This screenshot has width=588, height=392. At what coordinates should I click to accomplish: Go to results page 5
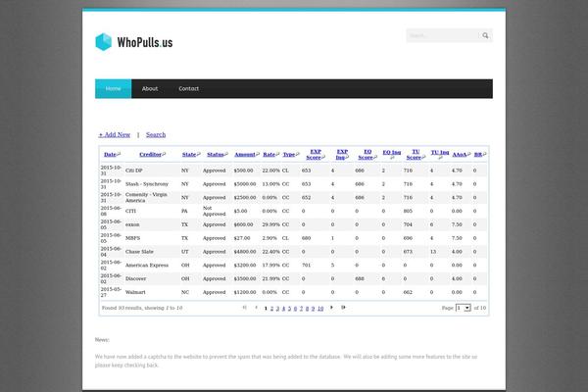point(289,309)
